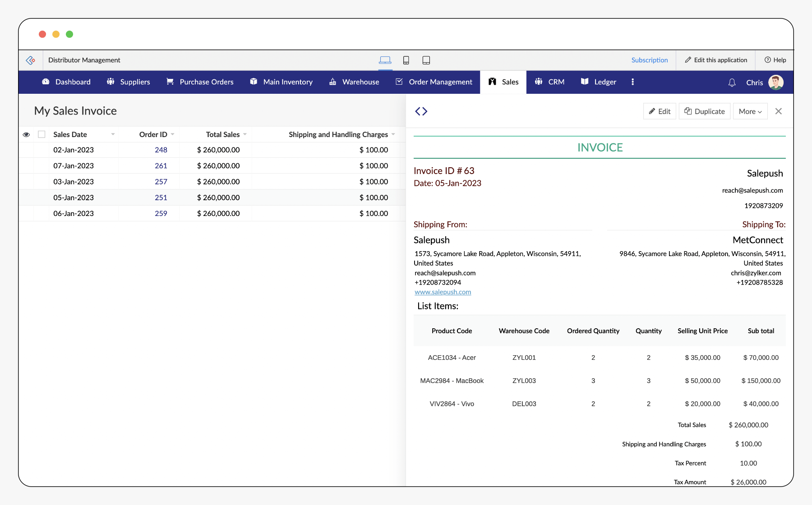Switch to mobile preview mode
Screen dimensions: 812x505
[x=406, y=60]
